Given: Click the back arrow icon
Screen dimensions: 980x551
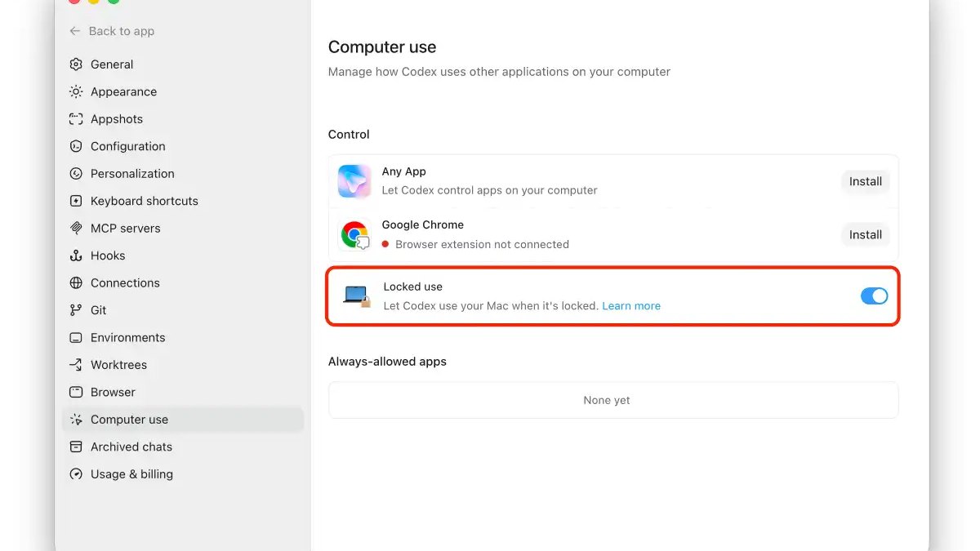Looking at the screenshot, I should [75, 31].
